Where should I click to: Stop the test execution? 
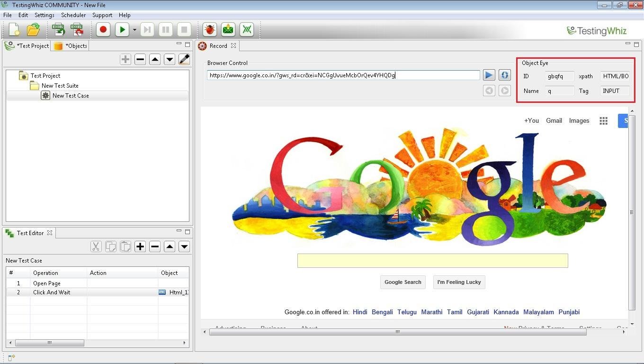point(184,29)
